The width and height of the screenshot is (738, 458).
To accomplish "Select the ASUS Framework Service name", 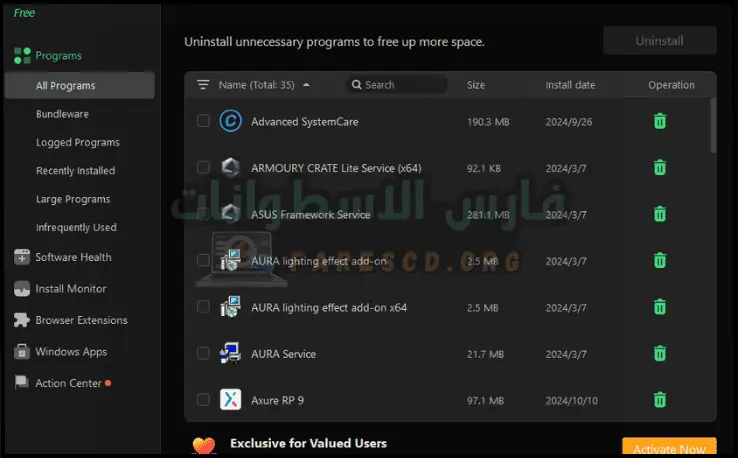I will (311, 215).
